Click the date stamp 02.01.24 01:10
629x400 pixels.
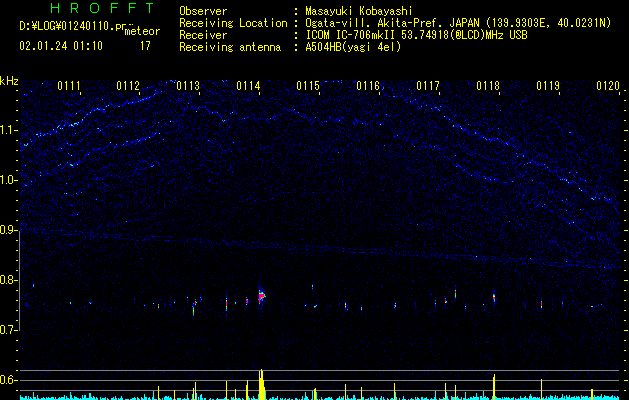coord(61,46)
